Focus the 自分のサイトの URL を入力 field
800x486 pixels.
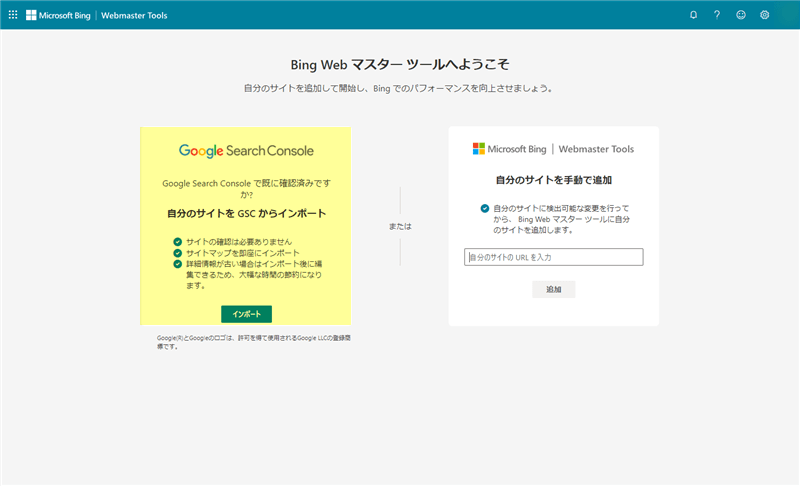point(554,257)
